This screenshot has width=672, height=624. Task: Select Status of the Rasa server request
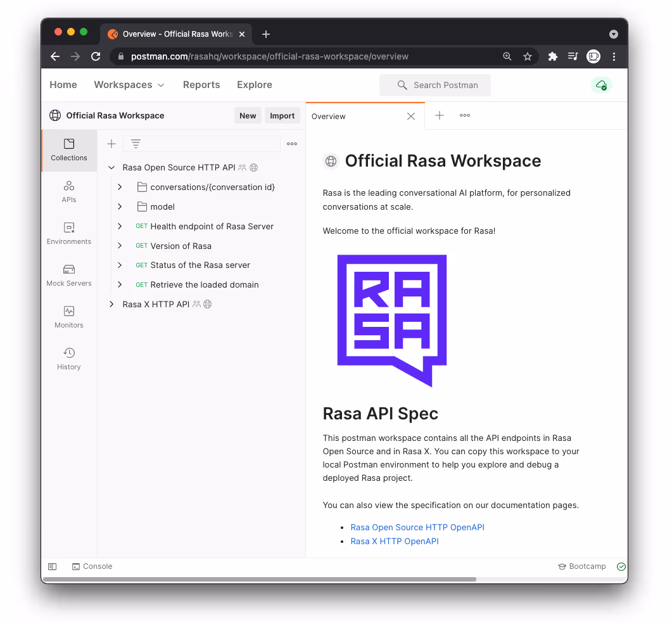pos(200,265)
